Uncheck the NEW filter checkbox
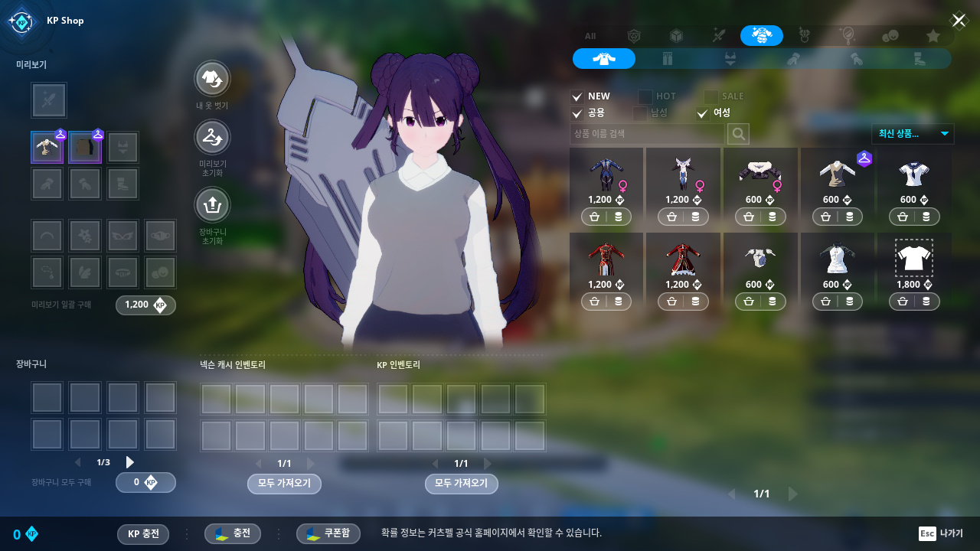Screen dimensions: 980x551 click(577, 96)
